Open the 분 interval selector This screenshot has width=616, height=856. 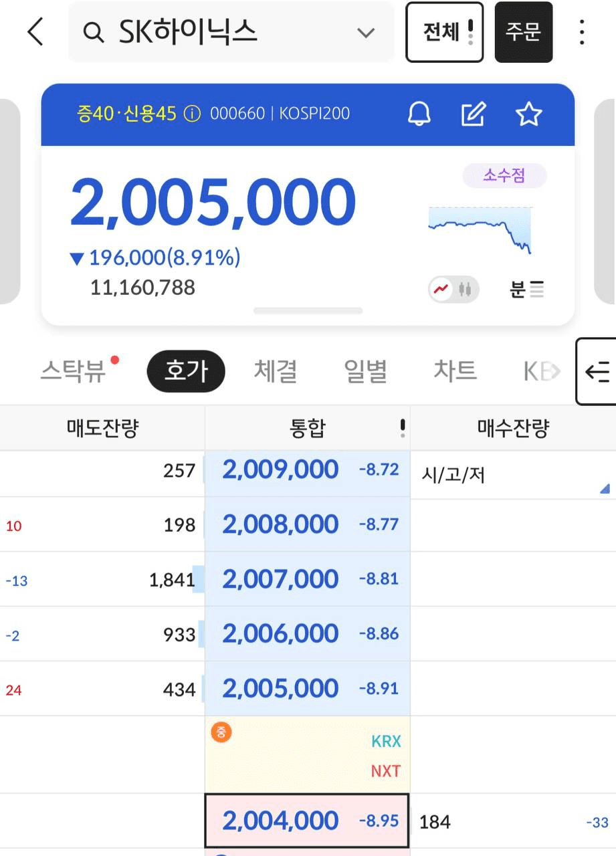[x=527, y=290]
